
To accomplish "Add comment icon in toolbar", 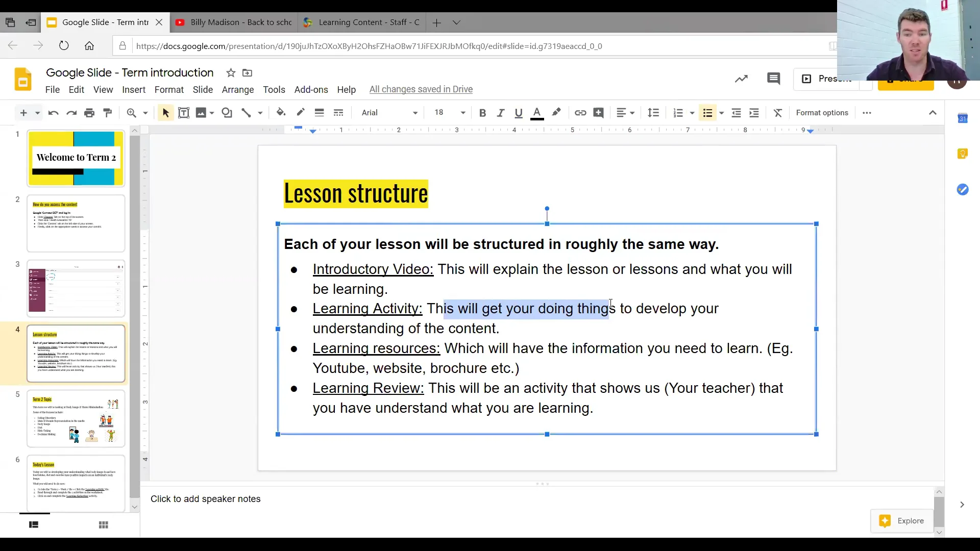I will [599, 113].
